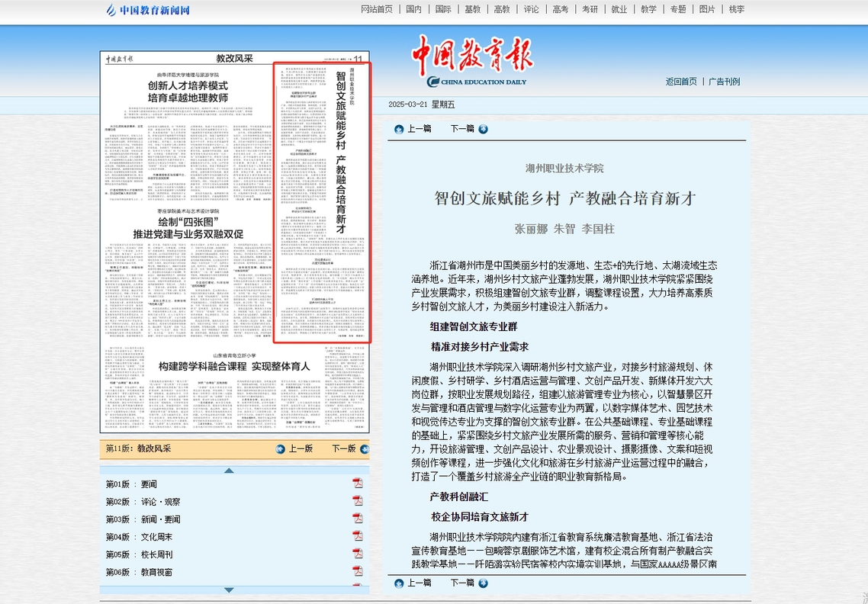
Task: Open page 第04版：文化周末 from the list
Action: (x=139, y=537)
